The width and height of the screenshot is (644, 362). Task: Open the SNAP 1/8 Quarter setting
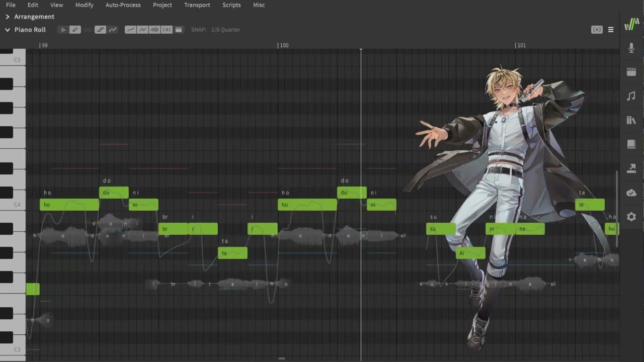[216, 30]
